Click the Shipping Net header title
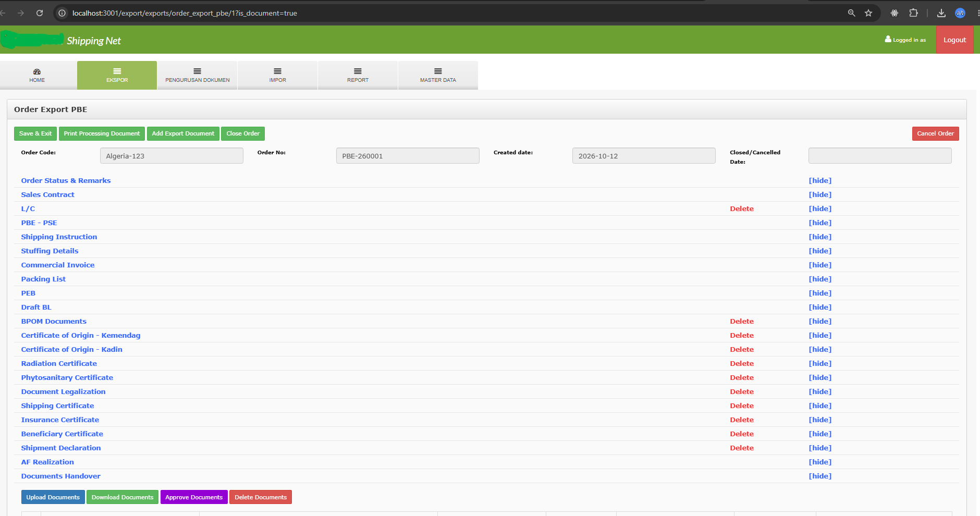The width and height of the screenshot is (980, 516). [x=94, y=41]
